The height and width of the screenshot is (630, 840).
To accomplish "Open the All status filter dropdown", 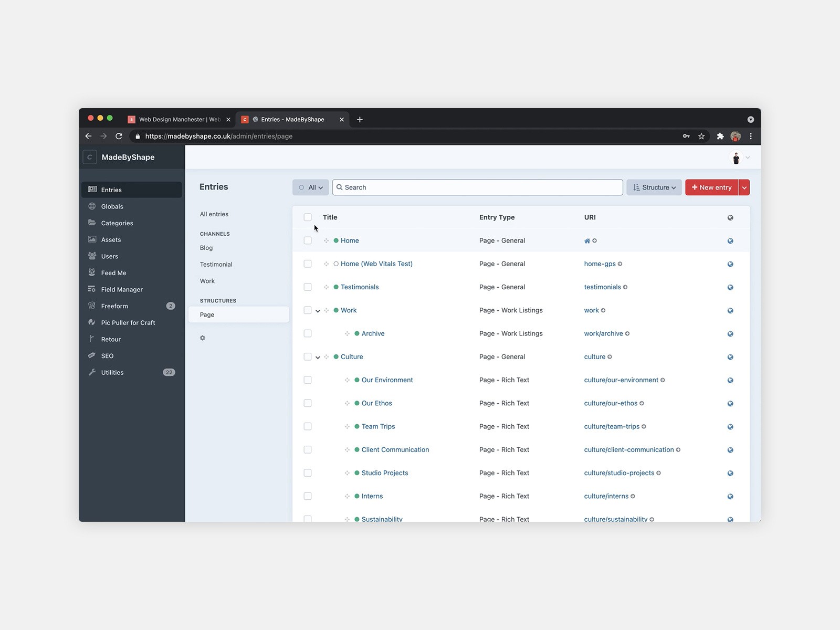I will [310, 187].
